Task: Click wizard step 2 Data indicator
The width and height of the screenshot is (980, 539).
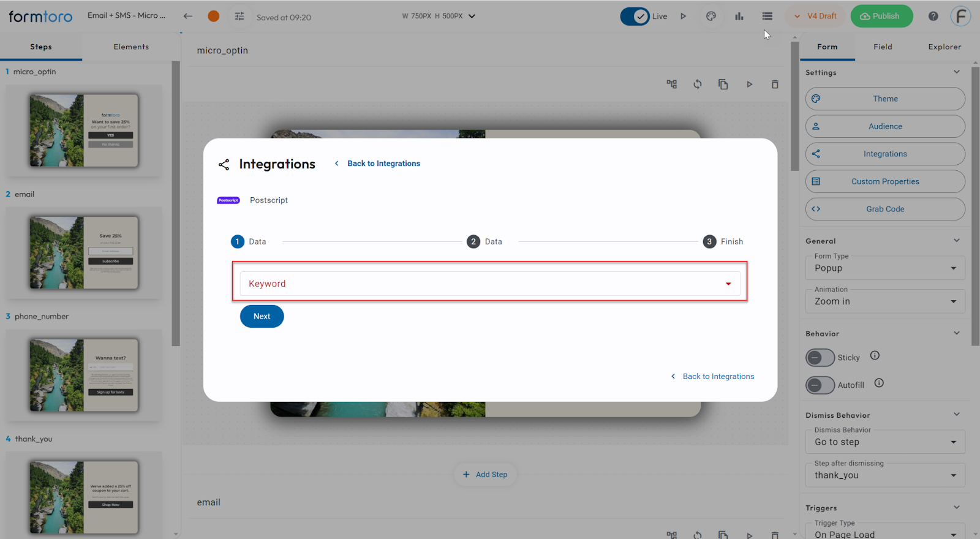Action: pos(484,242)
